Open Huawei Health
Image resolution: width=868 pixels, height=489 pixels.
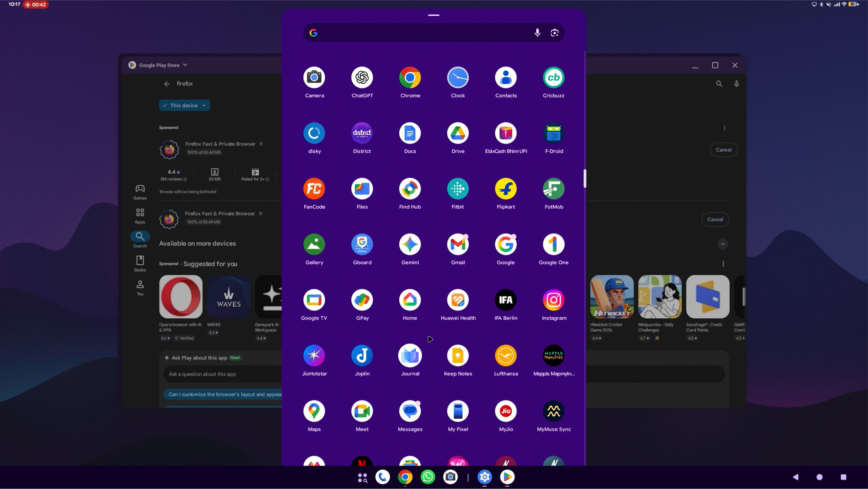[458, 300]
